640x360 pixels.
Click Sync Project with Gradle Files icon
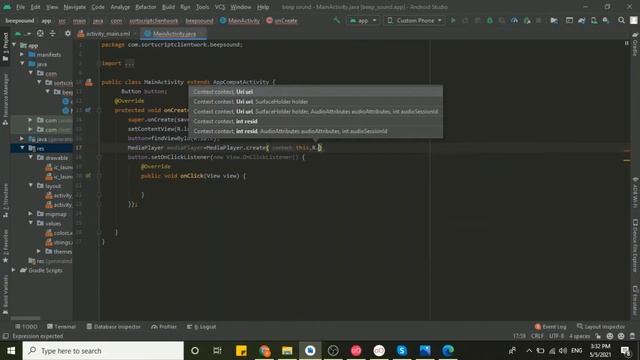[x=582, y=20]
